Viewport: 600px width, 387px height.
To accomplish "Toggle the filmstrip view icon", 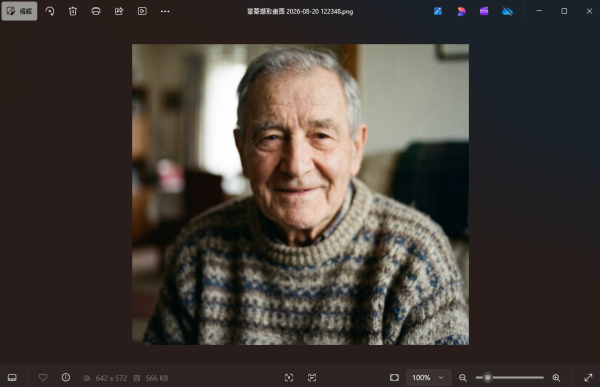I will pyautogui.click(x=12, y=378).
